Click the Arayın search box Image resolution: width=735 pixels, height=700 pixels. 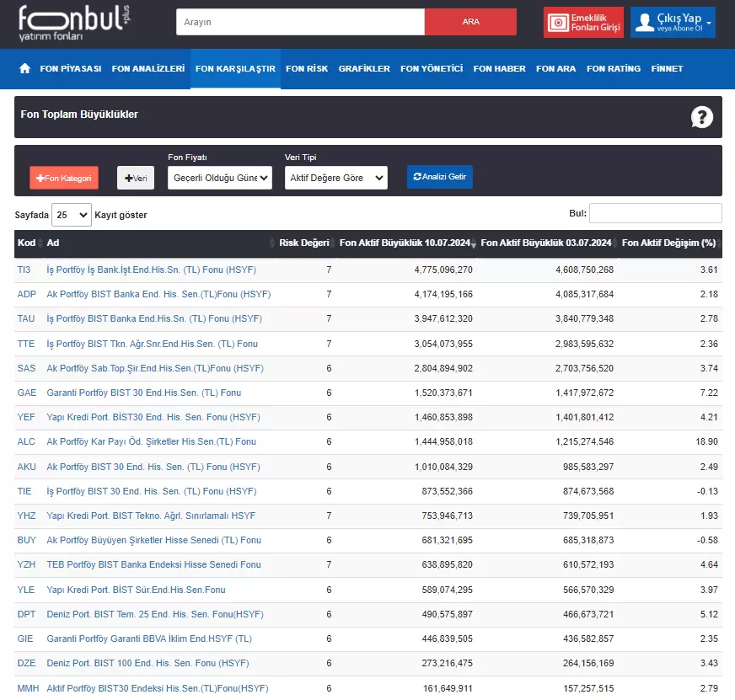(x=300, y=22)
